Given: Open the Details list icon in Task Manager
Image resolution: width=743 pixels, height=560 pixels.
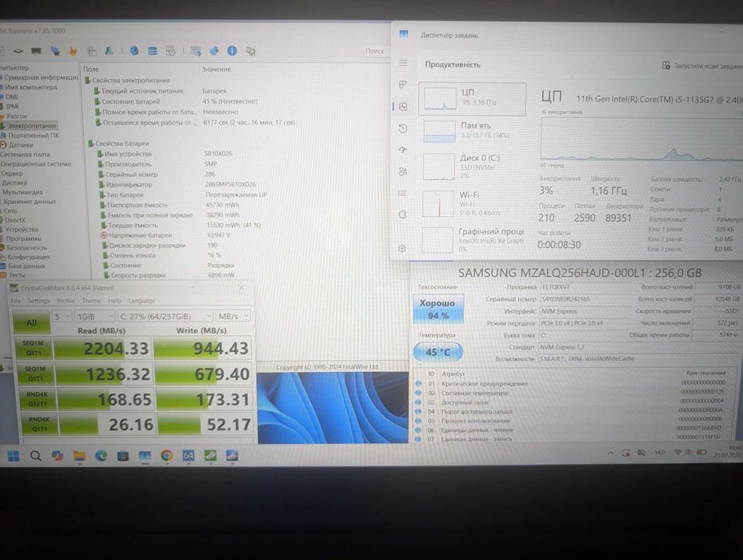Looking at the screenshot, I should (x=403, y=193).
